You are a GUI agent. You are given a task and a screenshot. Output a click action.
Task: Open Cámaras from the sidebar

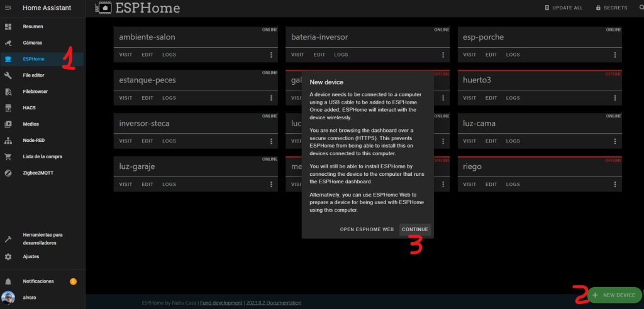pos(33,43)
